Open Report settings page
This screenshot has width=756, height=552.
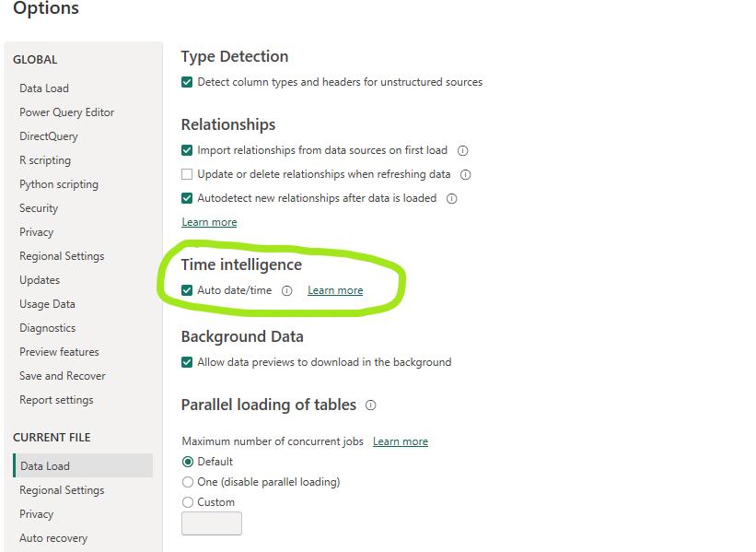tap(56, 400)
